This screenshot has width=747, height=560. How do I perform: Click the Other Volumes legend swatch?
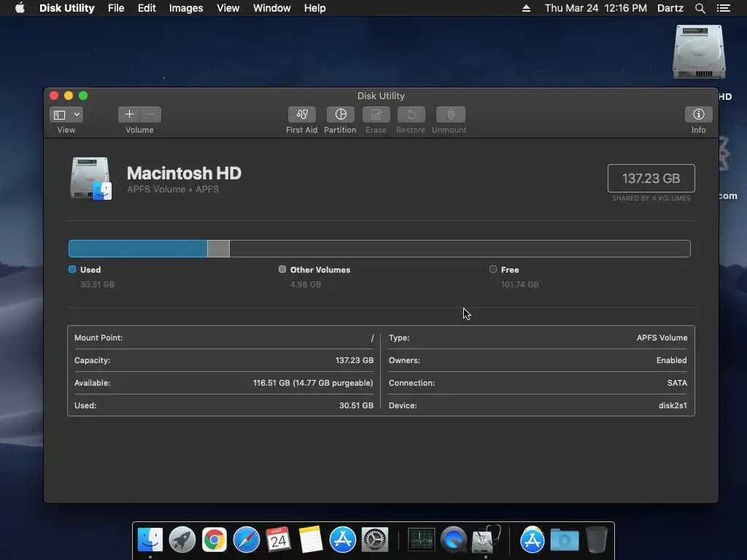click(x=282, y=269)
